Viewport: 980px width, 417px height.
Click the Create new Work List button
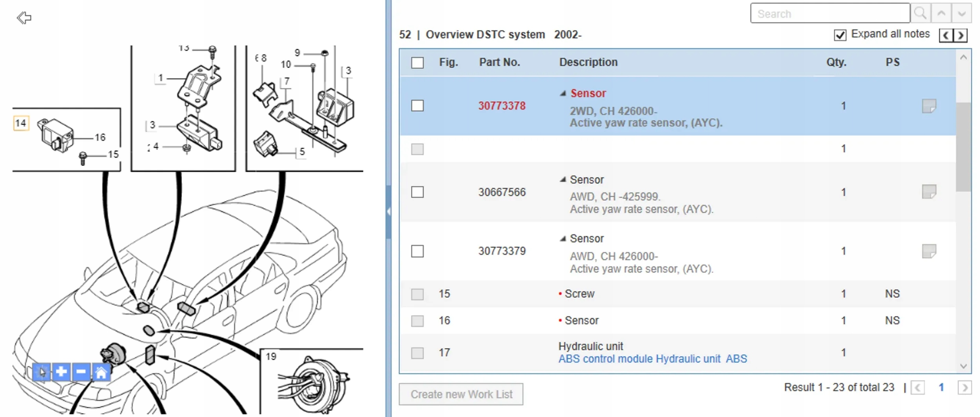pos(461,394)
